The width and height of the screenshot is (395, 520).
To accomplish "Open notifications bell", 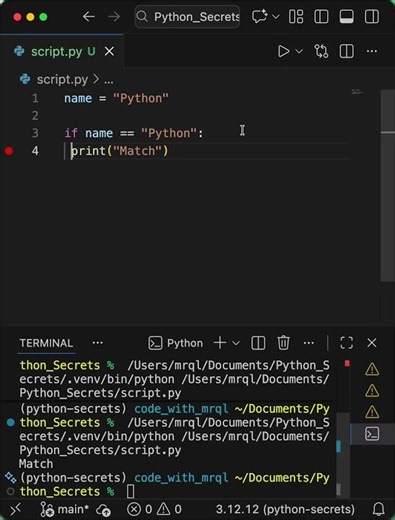I will [x=379, y=509].
